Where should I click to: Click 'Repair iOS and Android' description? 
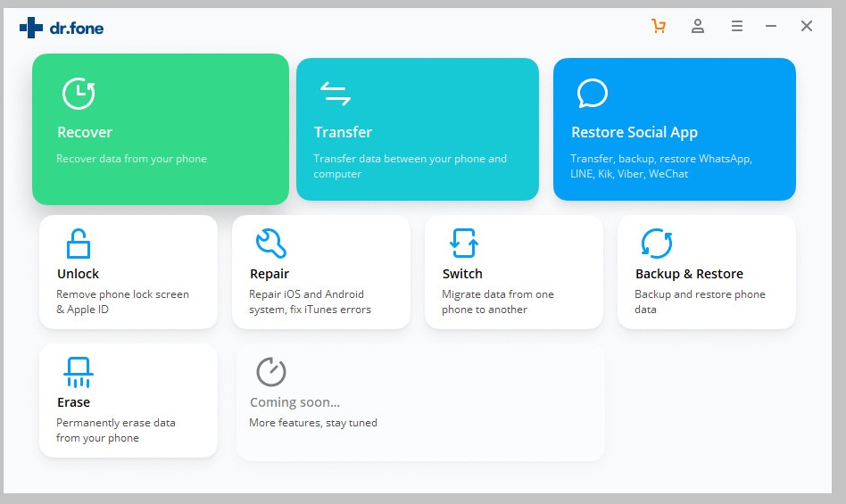(x=311, y=302)
